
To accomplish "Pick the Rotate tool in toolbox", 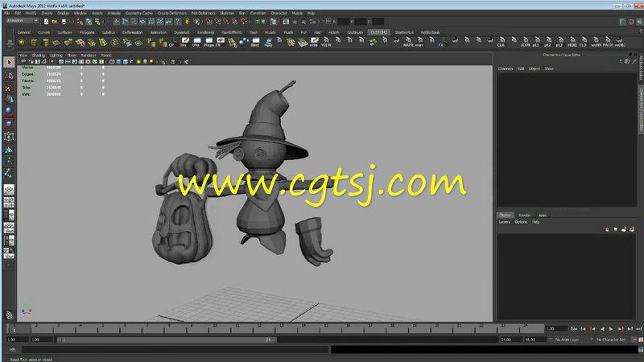I will click(9, 112).
